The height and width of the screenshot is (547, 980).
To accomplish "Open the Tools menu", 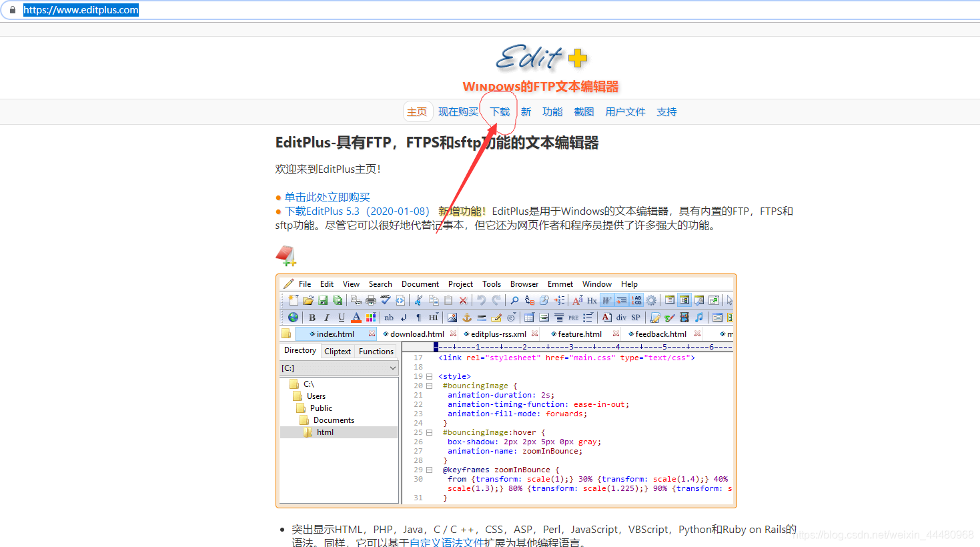I will [x=492, y=284].
